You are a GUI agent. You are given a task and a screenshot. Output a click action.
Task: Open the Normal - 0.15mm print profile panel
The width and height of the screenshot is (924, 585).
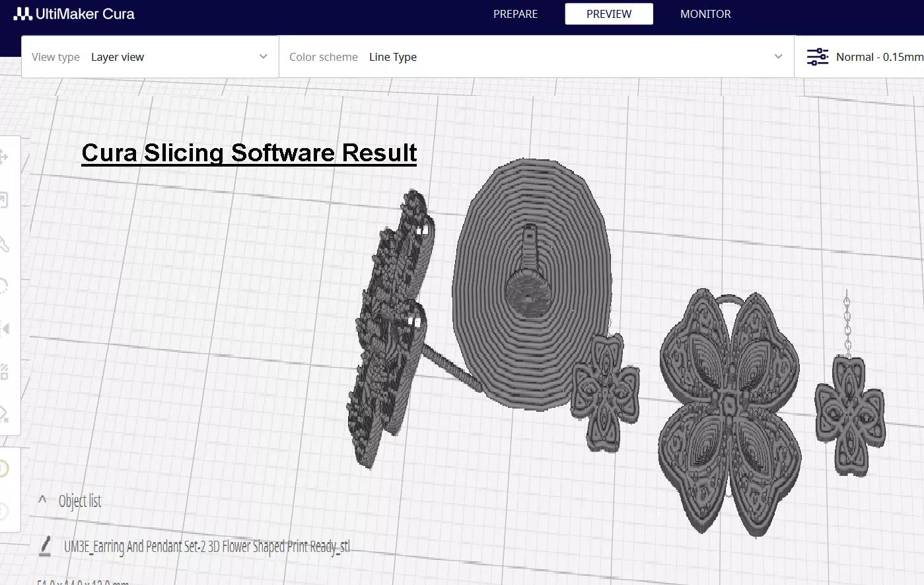859,57
